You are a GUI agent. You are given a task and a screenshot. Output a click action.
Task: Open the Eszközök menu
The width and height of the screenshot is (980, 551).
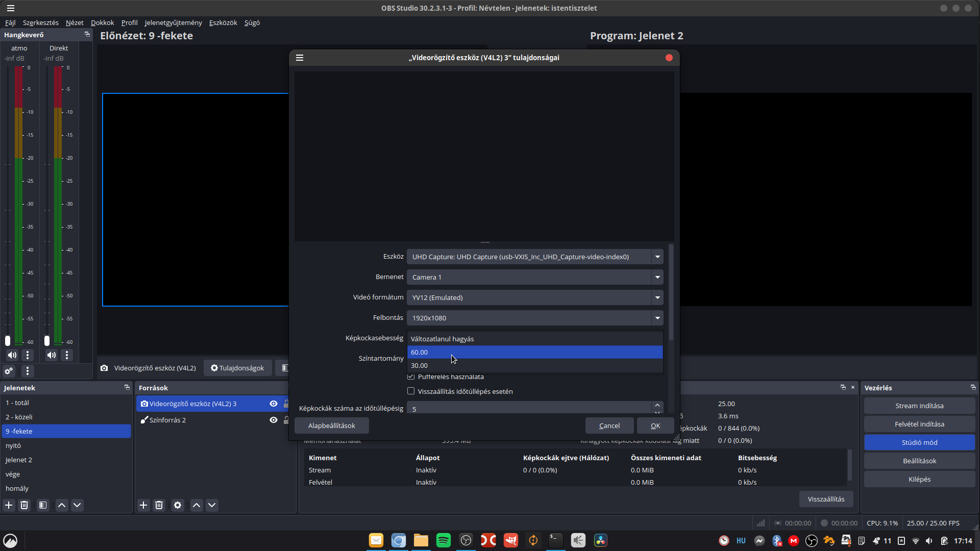(223, 22)
